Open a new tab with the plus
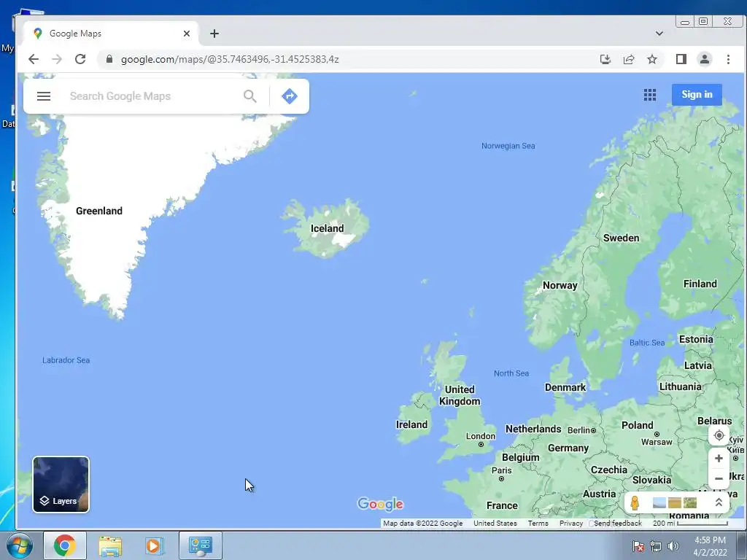This screenshot has height=560, width=747. pos(214,34)
